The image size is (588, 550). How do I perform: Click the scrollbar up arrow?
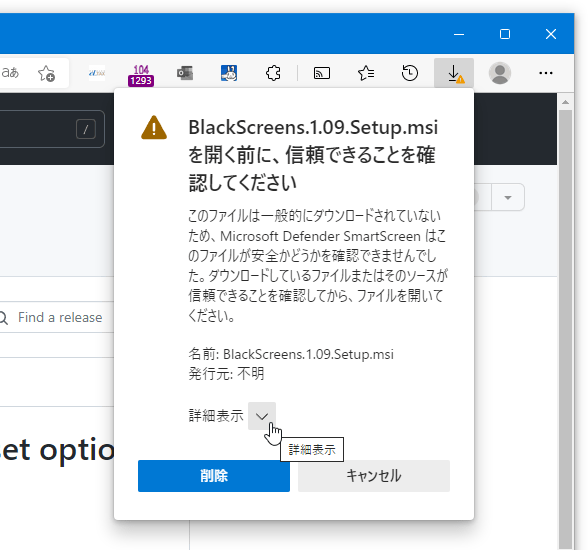pyautogui.click(x=566, y=102)
